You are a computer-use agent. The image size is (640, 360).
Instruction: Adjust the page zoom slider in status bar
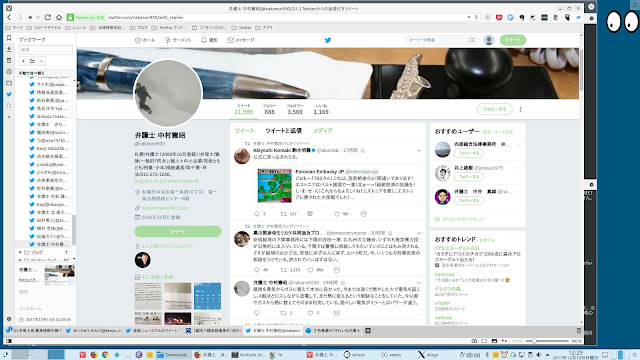[547, 341]
